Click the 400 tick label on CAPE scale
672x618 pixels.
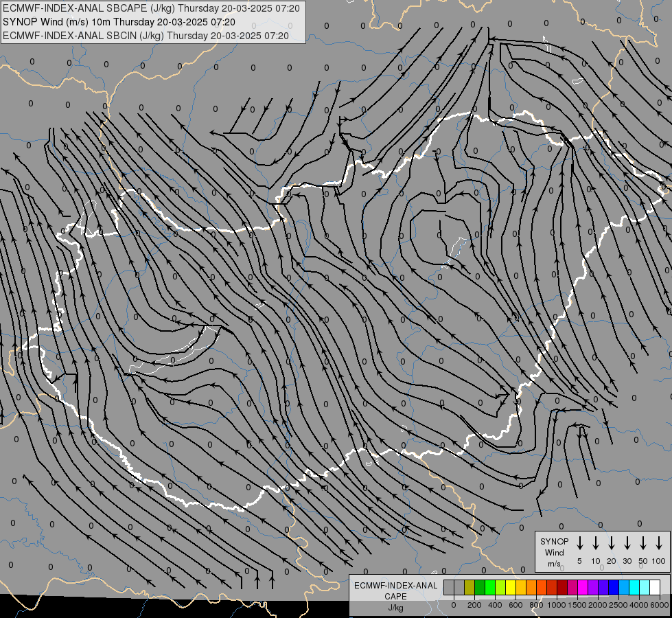(x=495, y=605)
